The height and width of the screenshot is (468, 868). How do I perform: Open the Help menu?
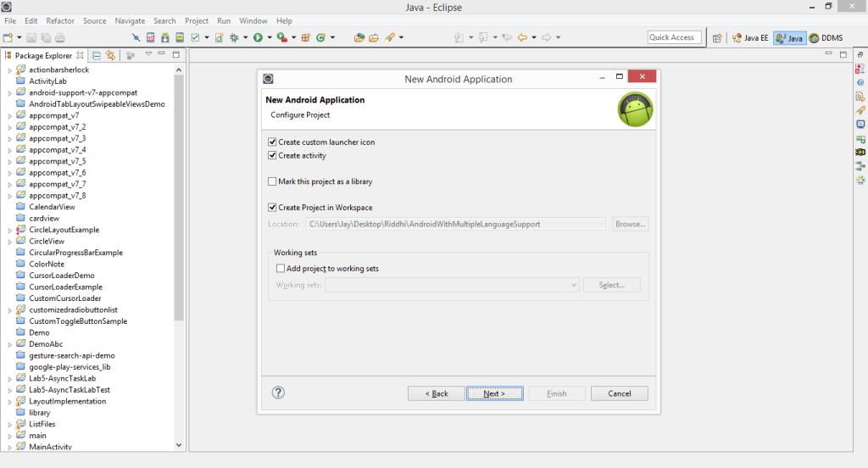coord(284,20)
